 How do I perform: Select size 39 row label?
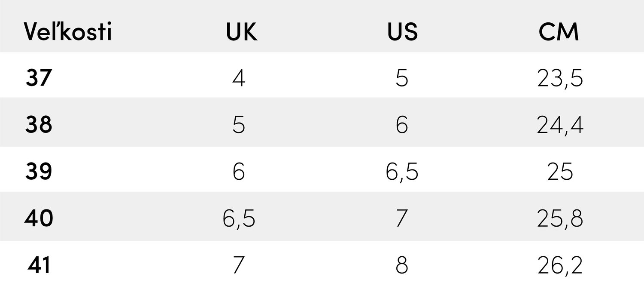click(39, 172)
